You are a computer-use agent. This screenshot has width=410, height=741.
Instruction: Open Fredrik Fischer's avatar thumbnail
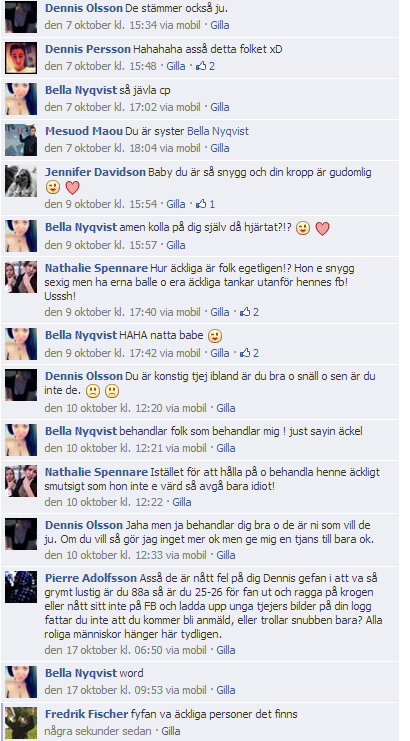pos(21,723)
